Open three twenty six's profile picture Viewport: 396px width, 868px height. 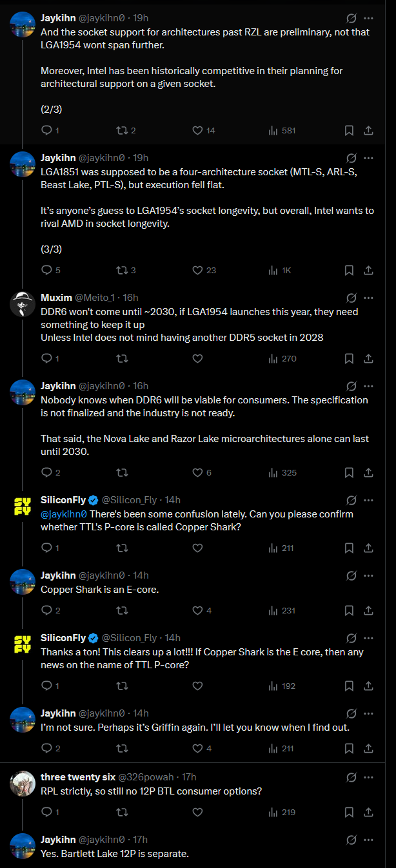(23, 783)
